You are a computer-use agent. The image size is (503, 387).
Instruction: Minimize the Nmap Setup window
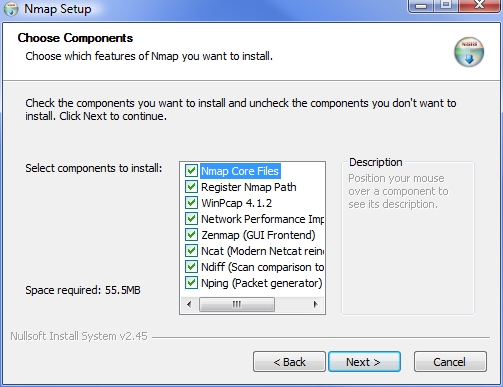pos(421,6)
